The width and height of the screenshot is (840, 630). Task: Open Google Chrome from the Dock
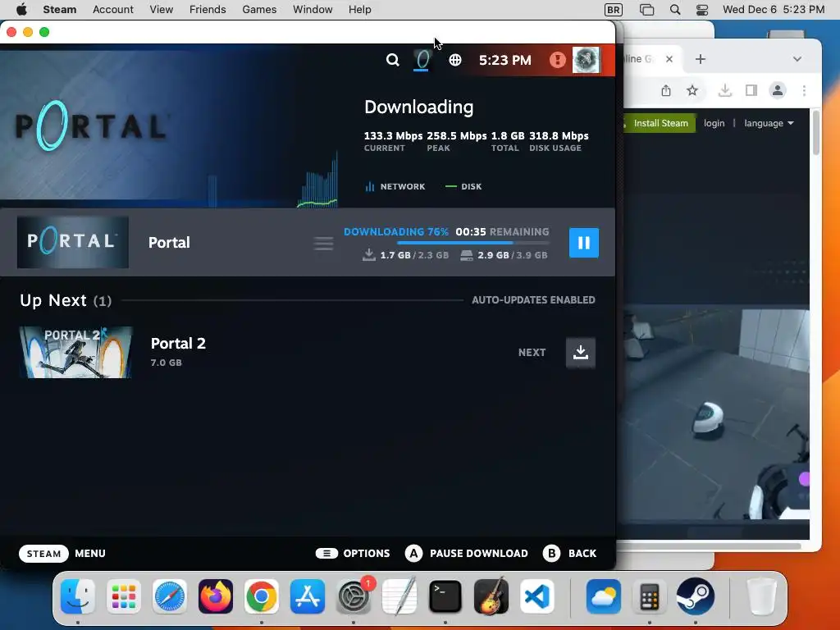(x=262, y=596)
